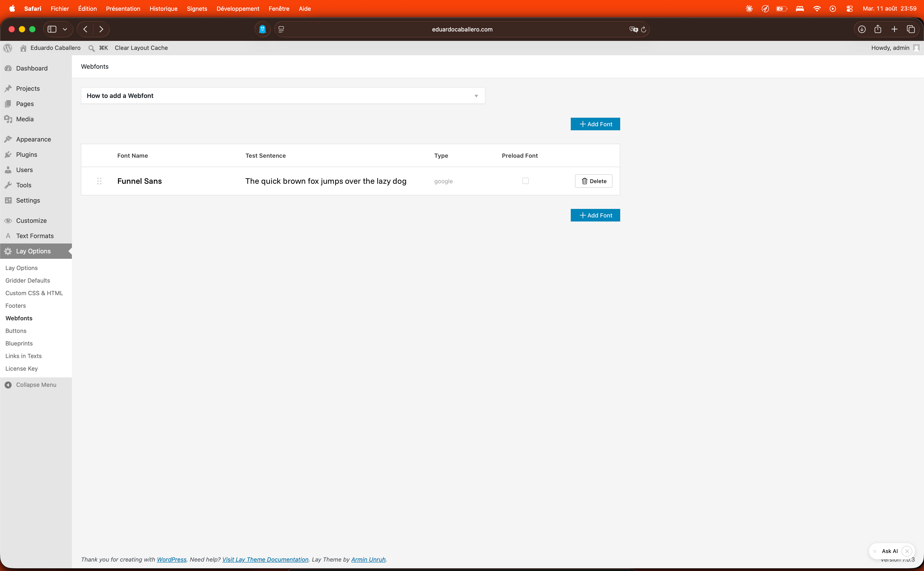
Task: Open the Text Formats menu item
Action: [x=35, y=236]
